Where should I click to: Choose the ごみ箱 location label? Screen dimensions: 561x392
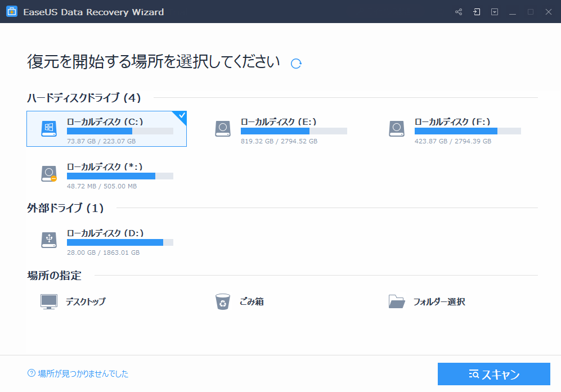pyautogui.click(x=252, y=301)
